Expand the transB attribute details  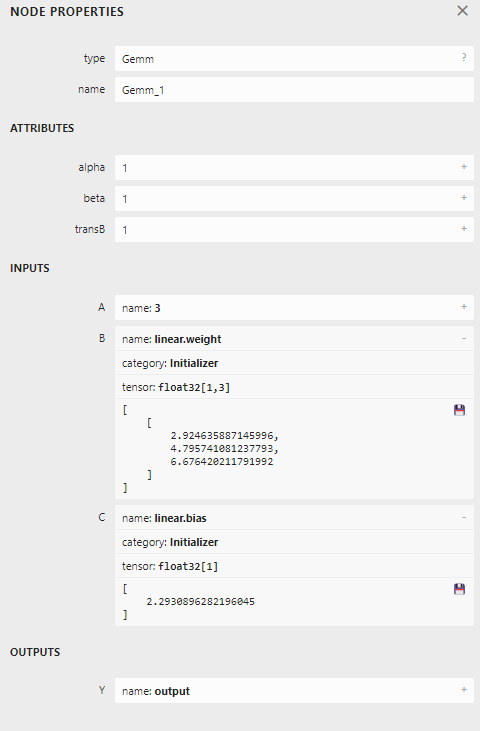(x=464, y=228)
